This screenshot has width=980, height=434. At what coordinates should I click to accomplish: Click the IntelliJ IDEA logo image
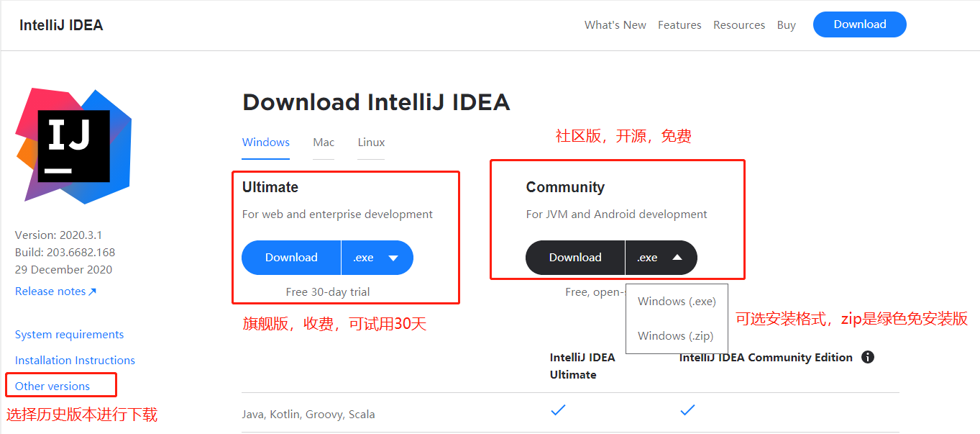(x=73, y=146)
